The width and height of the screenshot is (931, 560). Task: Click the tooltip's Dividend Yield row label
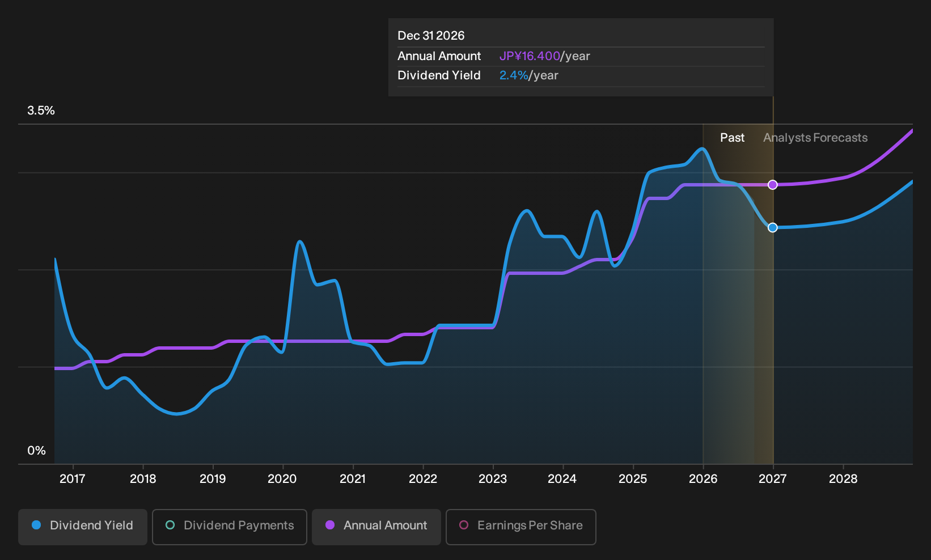pyautogui.click(x=439, y=75)
